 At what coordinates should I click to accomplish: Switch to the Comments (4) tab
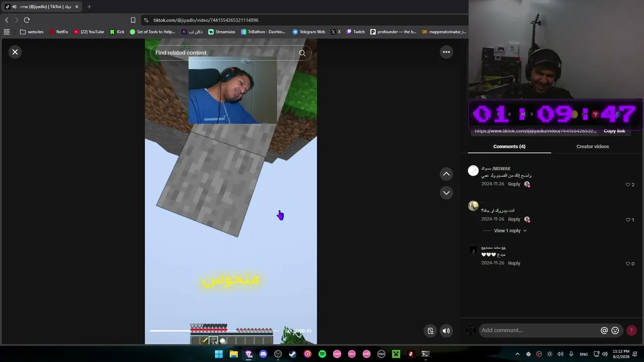509,146
